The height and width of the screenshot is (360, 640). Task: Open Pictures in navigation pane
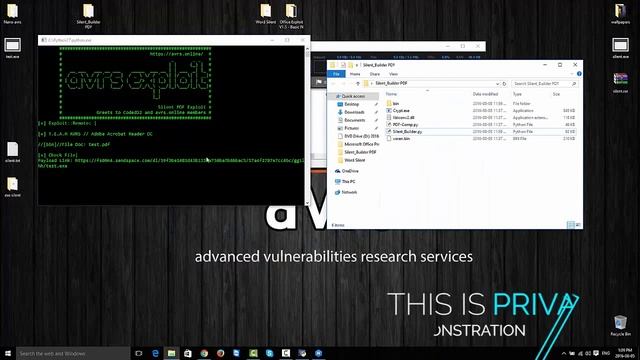click(351, 128)
